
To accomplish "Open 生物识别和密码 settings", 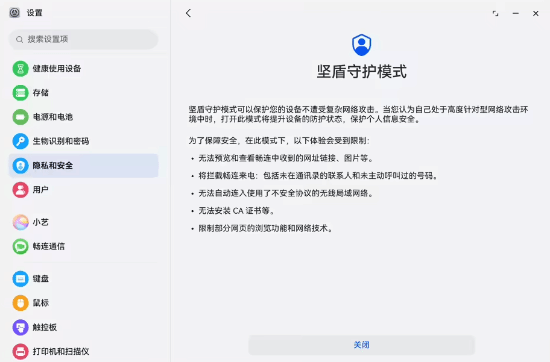I will (83, 141).
